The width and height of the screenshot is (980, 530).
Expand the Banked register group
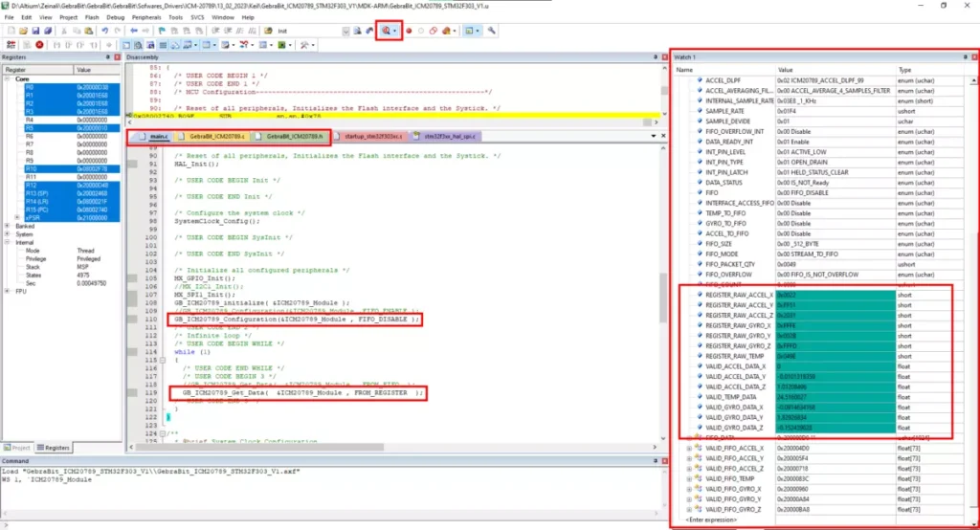[8, 226]
